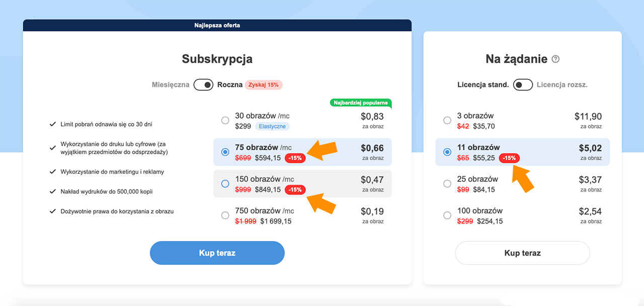Image resolution: width=644 pixels, height=306 pixels.
Task: Select the 3 obrazów on-demand pack
Action: [447, 121]
